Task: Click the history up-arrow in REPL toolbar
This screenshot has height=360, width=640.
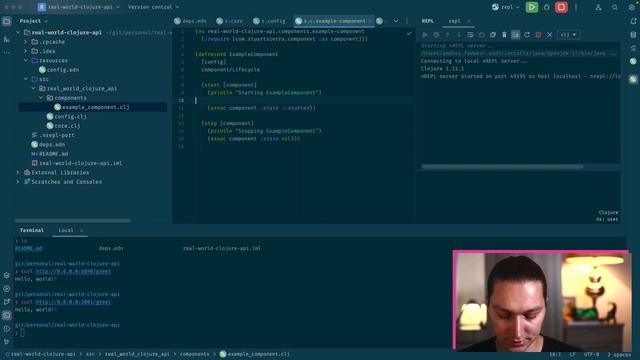Action: [447, 35]
